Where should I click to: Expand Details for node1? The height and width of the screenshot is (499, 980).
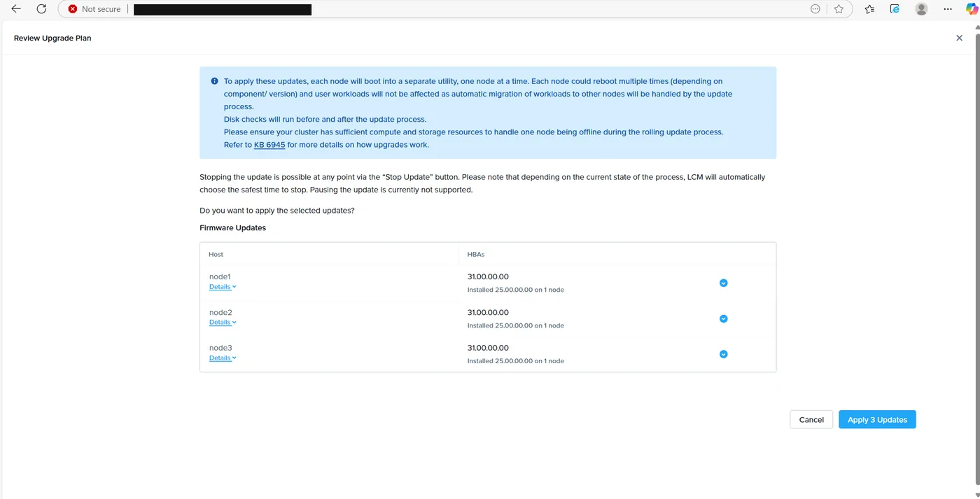pyautogui.click(x=223, y=287)
